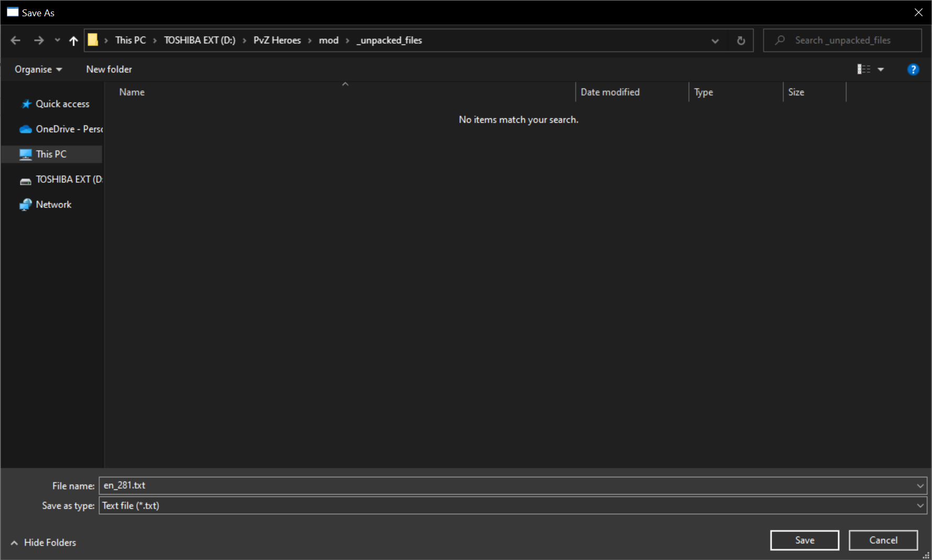
Task: Close the Save As dialog
Action: point(918,13)
